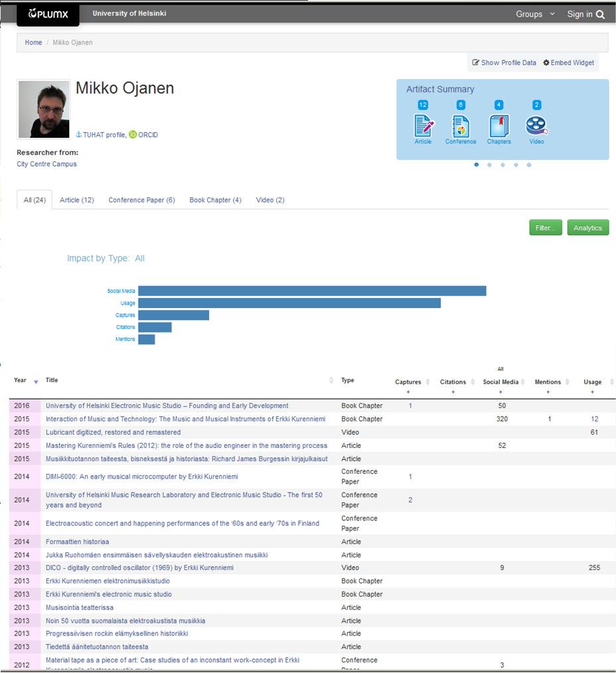Open 'Tiedettä äänitetuotannon taiteesta' article

[x=97, y=646]
